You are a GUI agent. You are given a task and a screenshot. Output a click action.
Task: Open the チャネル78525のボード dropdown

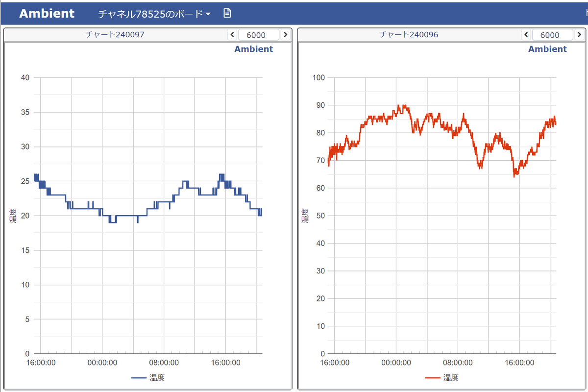pos(154,14)
